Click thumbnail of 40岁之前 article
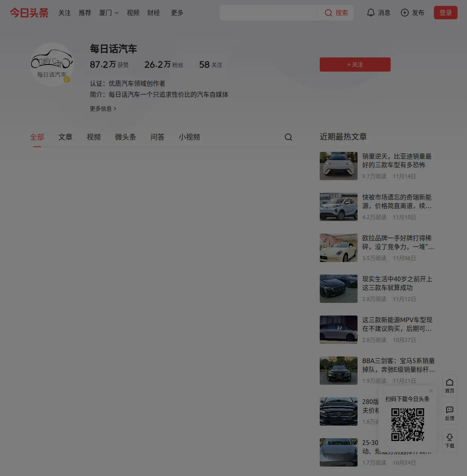Screen dimensions: 467x476 click(339, 289)
